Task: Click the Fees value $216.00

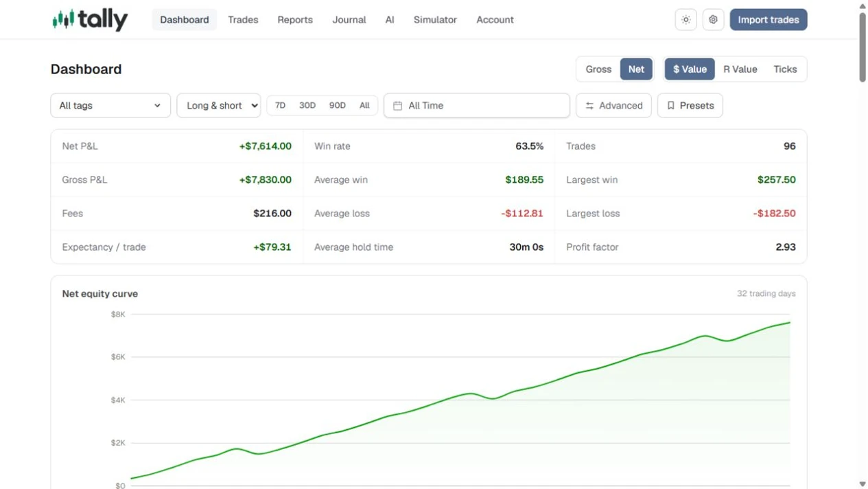Action: click(272, 214)
